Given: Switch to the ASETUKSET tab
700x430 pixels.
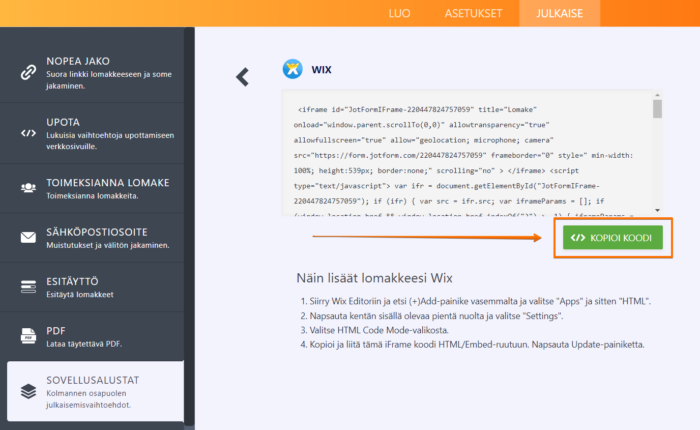Looking at the screenshot, I should pyautogui.click(x=473, y=13).
